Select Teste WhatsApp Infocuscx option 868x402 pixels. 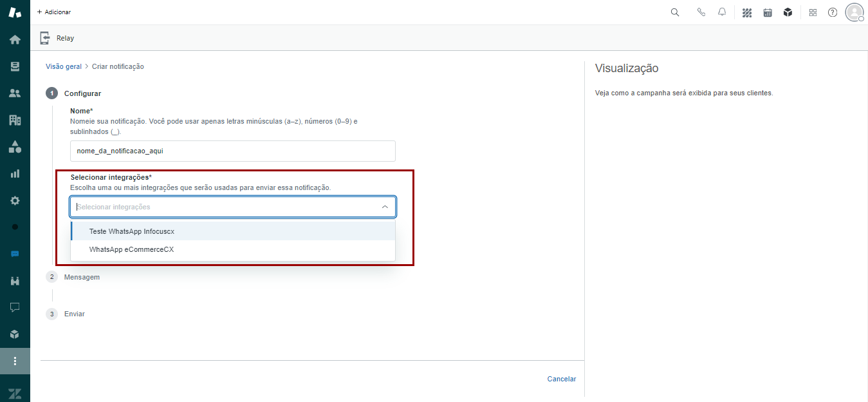click(132, 231)
